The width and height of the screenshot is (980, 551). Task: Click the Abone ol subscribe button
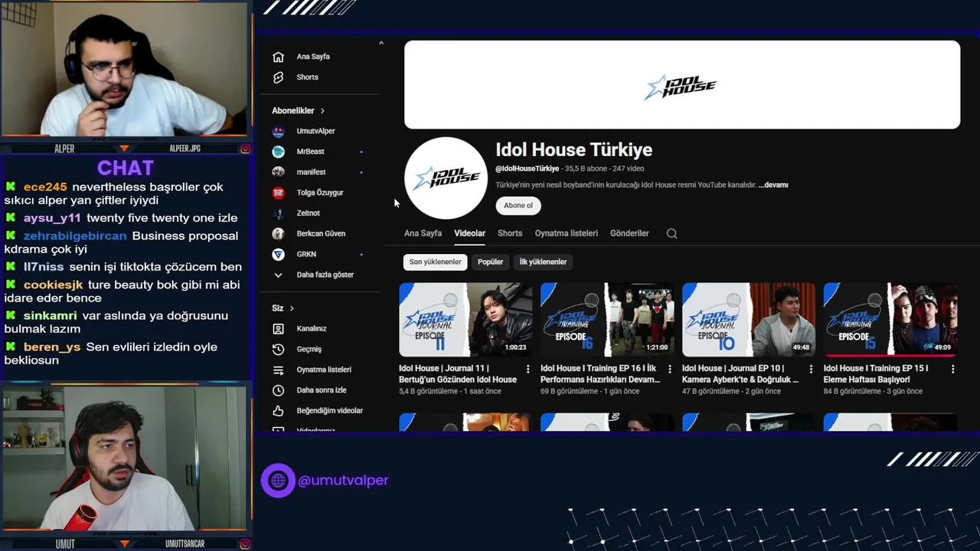(518, 205)
